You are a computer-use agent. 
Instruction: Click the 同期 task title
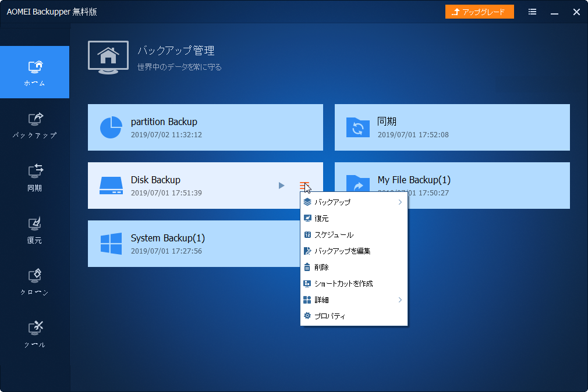tap(387, 122)
